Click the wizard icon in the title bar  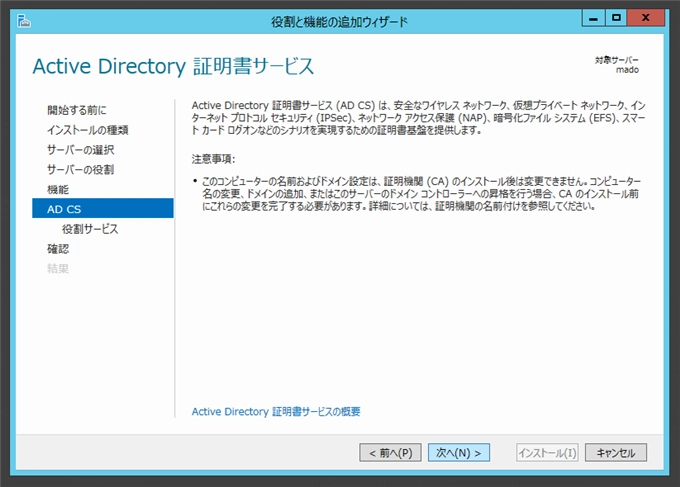tap(24, 21)
